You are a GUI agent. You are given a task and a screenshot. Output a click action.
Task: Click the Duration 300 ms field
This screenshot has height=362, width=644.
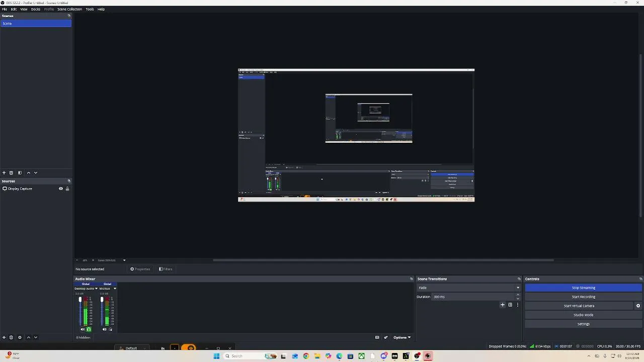(473, 297)
